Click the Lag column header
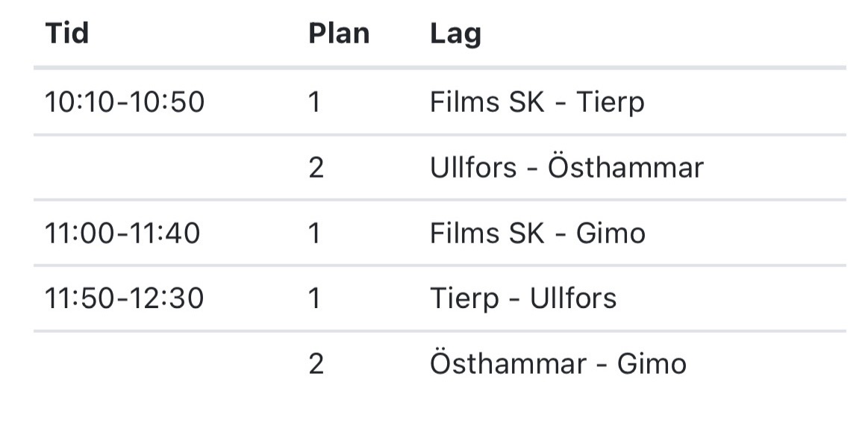868x426 pixels. tap(455, 34)
